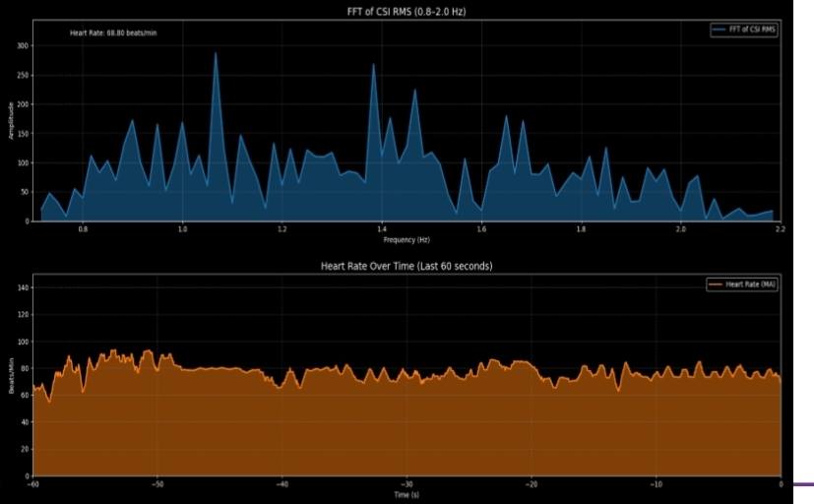Click the 'Heart Rate Over Time' chart title
Screen dimensions: 814x504
pos(407,266)
